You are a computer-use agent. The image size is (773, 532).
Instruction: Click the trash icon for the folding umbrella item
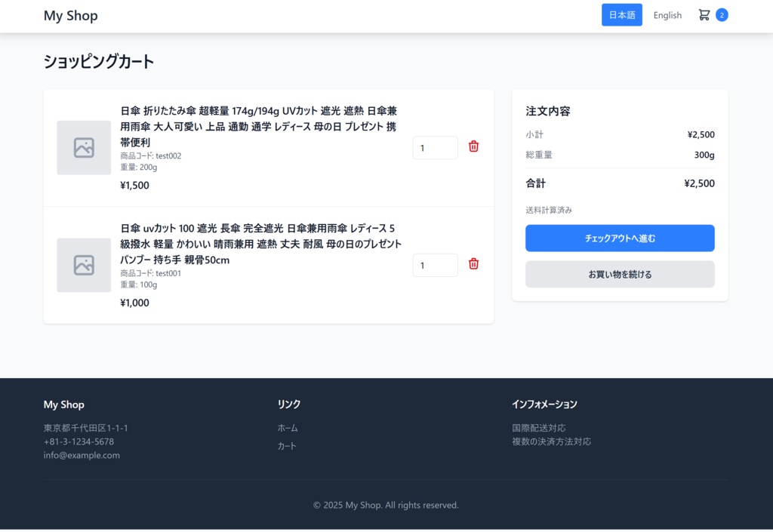click(x=473, y=146)
